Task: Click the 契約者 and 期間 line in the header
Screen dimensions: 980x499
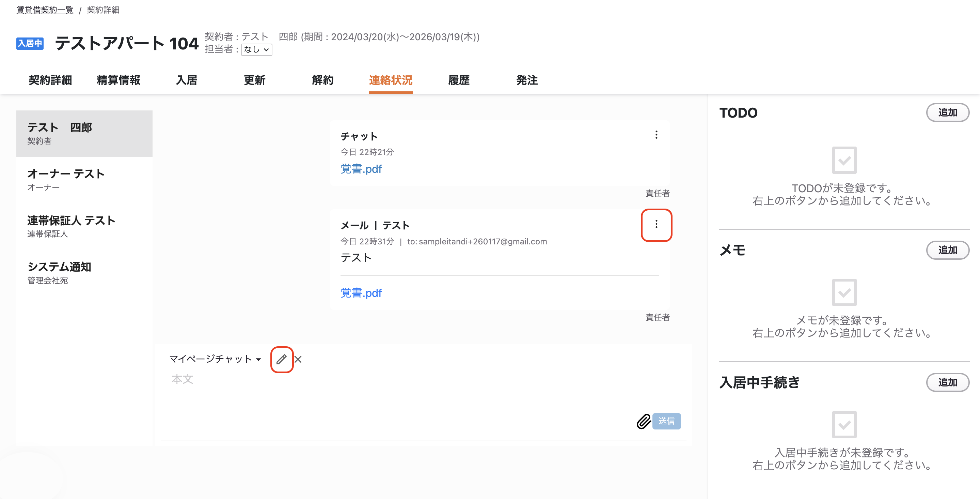Action: tap(342, 37)
